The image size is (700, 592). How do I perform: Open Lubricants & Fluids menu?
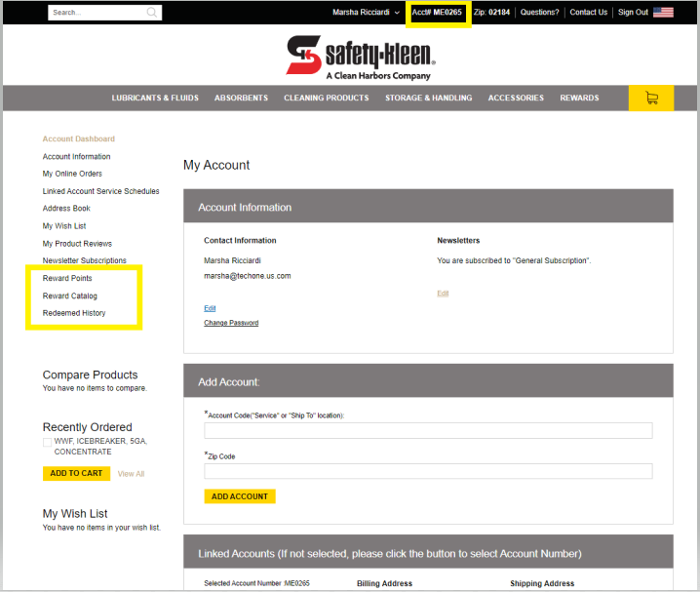(155, 98)
